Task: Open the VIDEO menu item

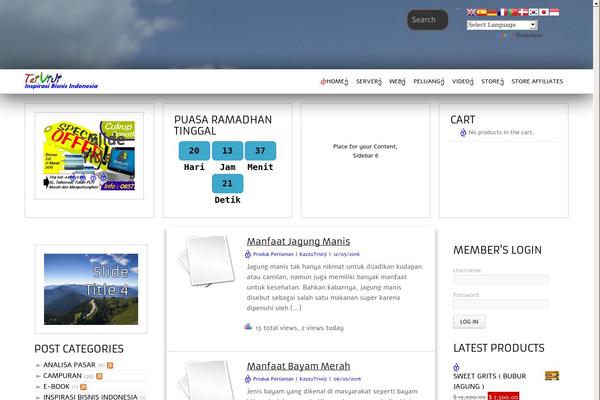Action: click(x=463, y=81)
